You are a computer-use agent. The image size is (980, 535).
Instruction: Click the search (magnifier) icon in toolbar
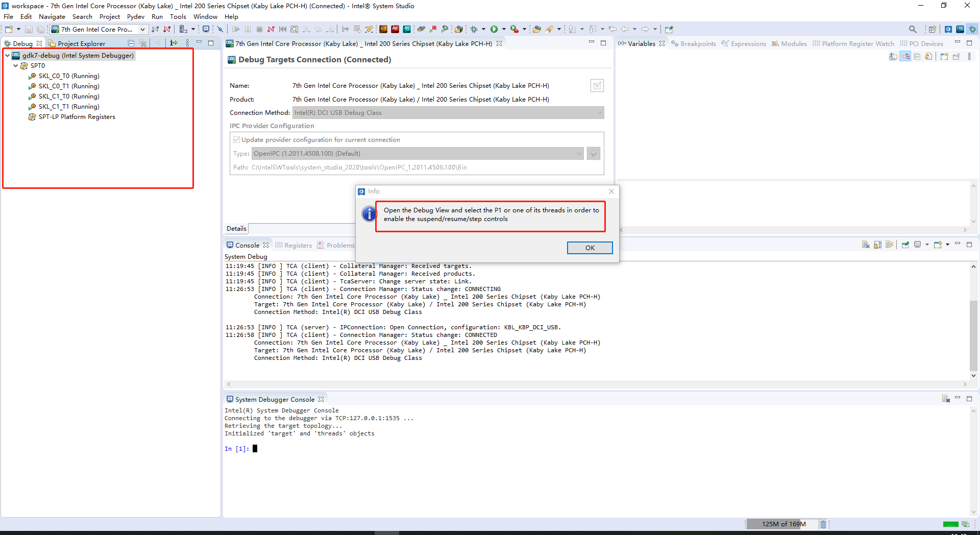pyautogui.click(x=913, y=29)
